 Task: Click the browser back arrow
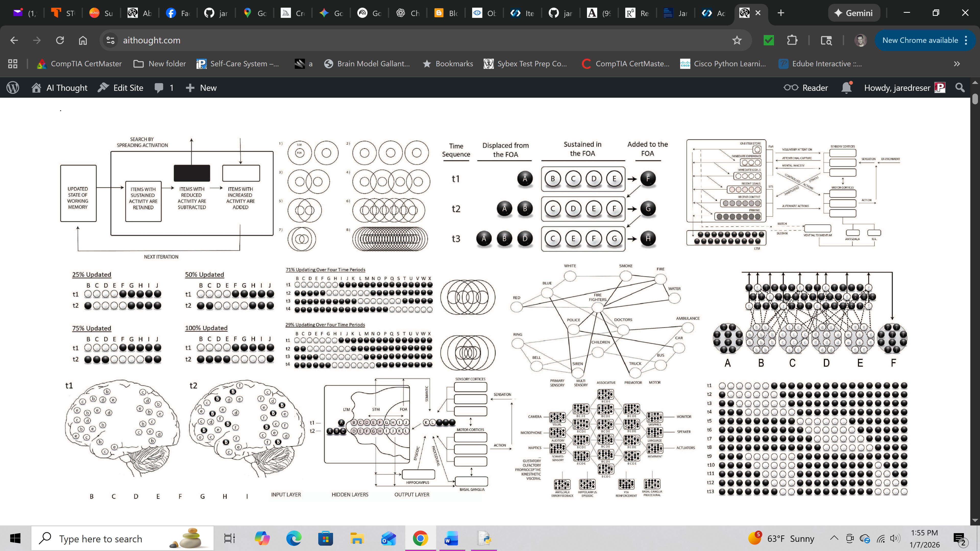tap(14, 40)
